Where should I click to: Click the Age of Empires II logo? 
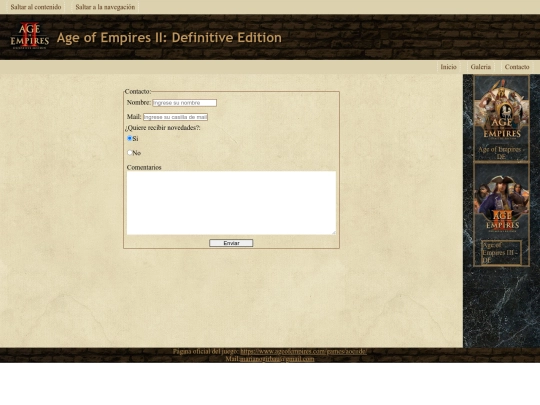tap(30, 36)
